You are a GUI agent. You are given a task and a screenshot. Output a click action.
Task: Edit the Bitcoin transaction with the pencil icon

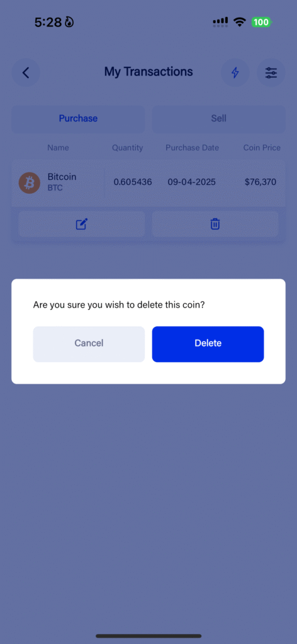(x=82, y=225)
